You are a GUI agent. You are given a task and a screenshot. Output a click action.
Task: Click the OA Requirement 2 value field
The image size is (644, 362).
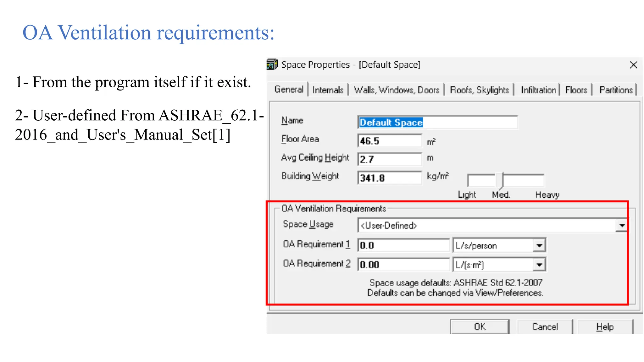(403, 265)
